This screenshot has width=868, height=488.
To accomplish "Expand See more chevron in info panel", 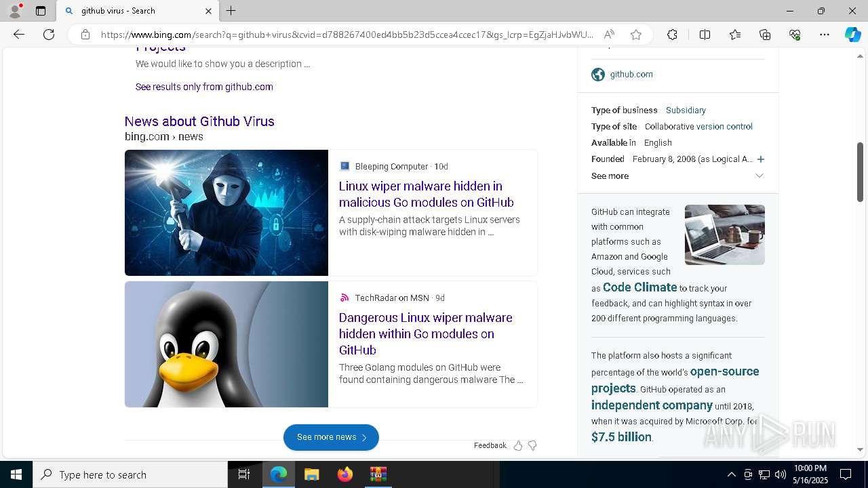I will [x=759, y=176].
